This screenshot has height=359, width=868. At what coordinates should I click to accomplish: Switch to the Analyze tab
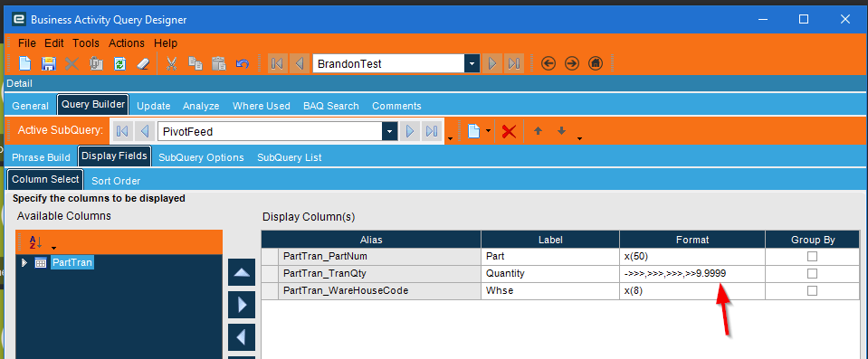coord(201,106)
